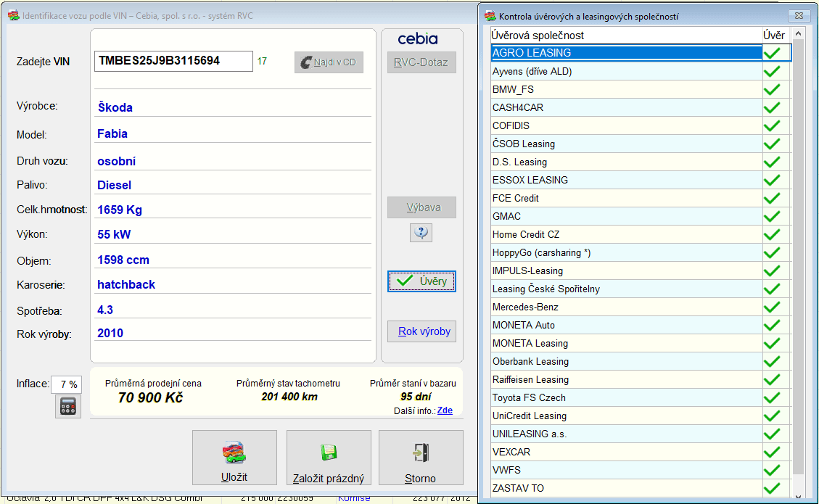Click the Úvěry button
Viewport: 819px width, 504px height.
pyautogui.click(x=421, y=281)
